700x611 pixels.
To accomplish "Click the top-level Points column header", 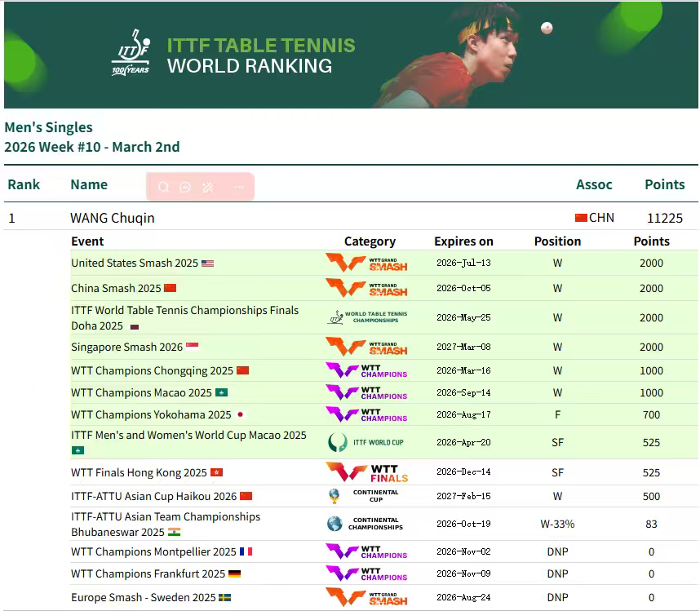I will point(665,184).
